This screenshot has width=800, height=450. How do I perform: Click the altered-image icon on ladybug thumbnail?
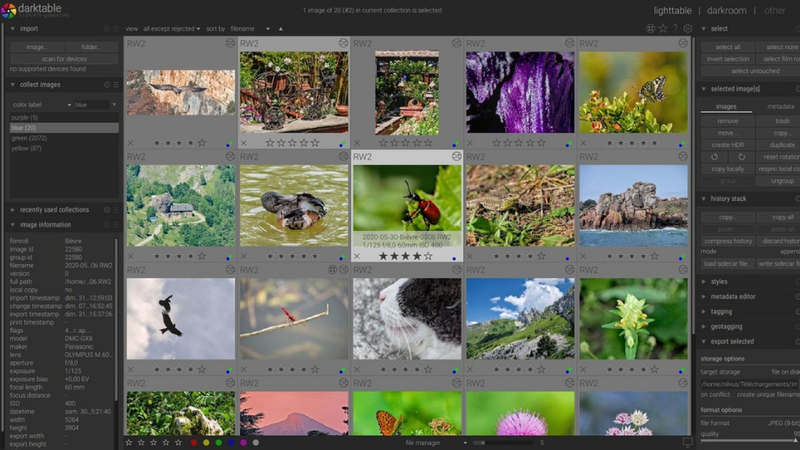click(x=457, y=157)
